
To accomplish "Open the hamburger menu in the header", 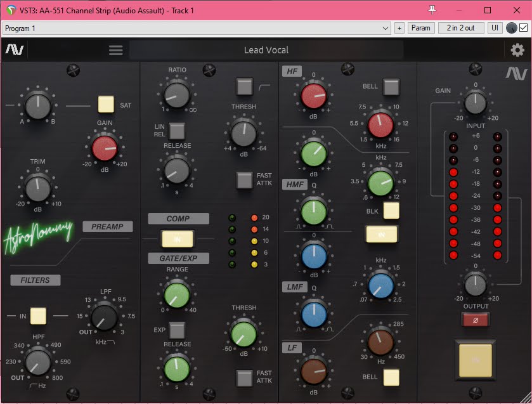I will click(x=115, y=49).
